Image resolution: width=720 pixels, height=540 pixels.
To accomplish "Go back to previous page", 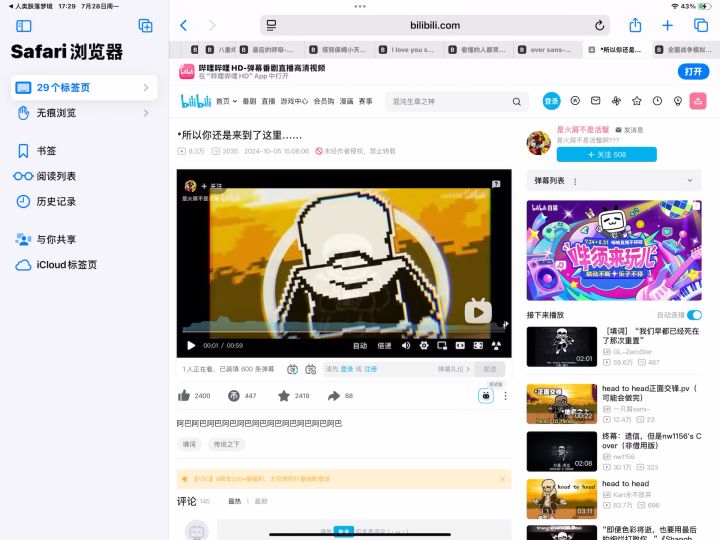I will pyautogui.click(x=184, y=25).
